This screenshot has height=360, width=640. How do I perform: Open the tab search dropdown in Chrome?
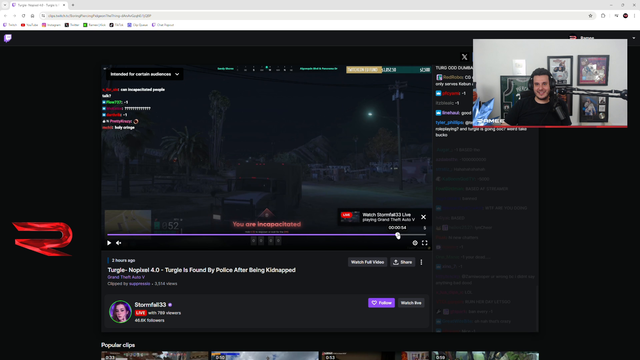[4, 5]
